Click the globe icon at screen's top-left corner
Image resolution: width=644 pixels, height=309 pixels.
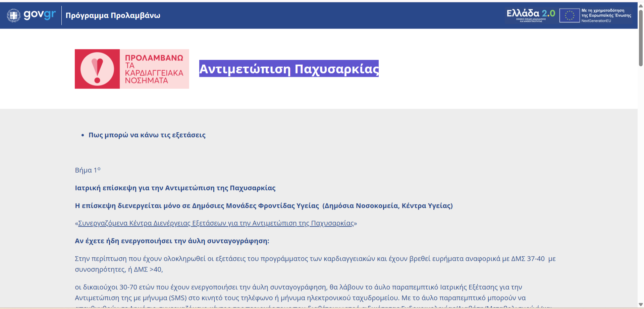[x=13, y=15]
